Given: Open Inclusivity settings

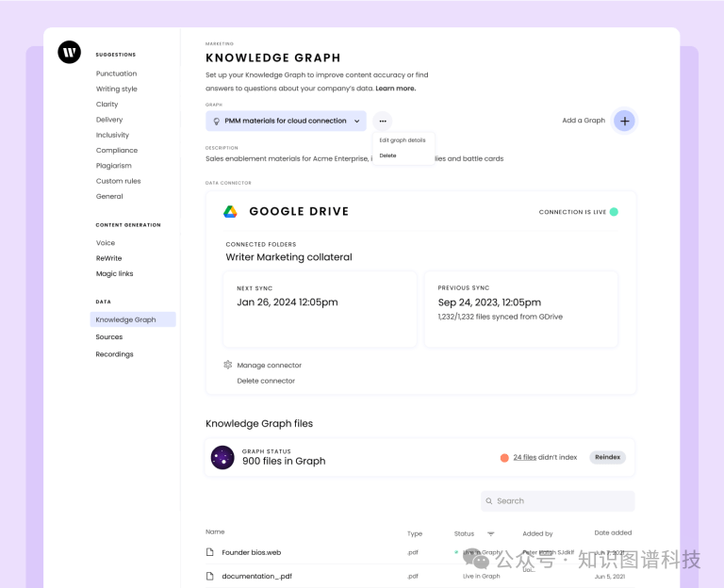Looking at the screenshot, I should pos(112,135).
